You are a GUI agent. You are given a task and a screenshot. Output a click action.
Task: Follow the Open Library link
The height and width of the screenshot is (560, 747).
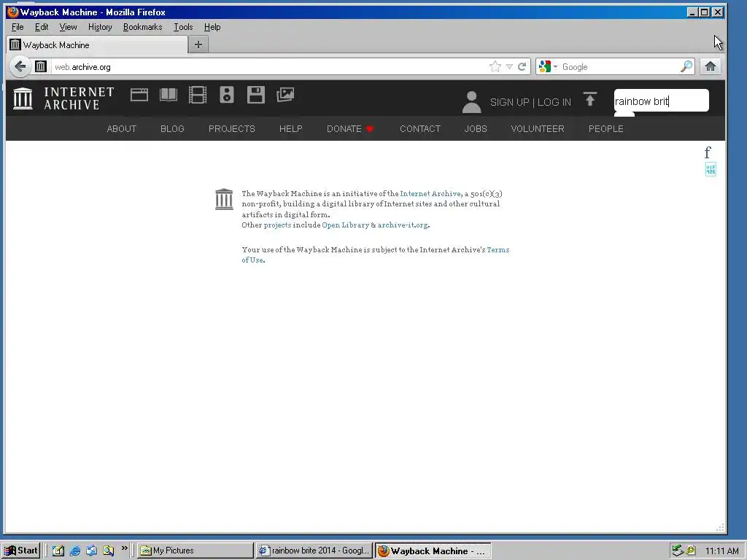click(x=345, y=225)
